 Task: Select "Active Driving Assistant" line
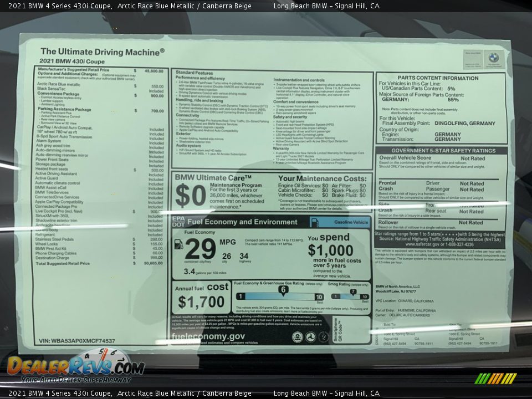[x=56, y=173]
